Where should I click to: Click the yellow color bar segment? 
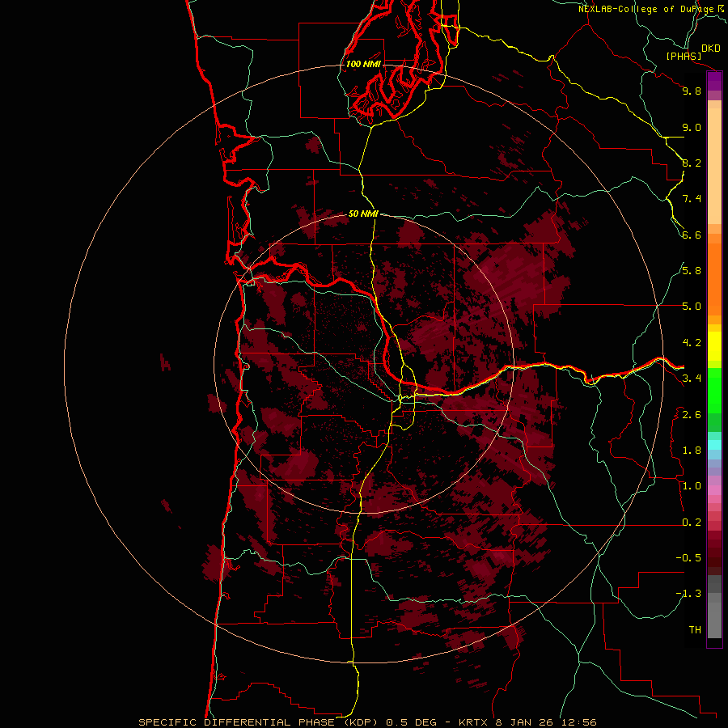pyautogui.click(x=714, y=346)
